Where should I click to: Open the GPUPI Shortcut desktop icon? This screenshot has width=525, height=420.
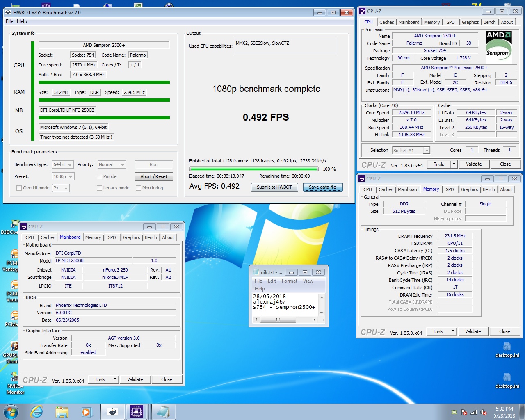(x=14, y=347)
